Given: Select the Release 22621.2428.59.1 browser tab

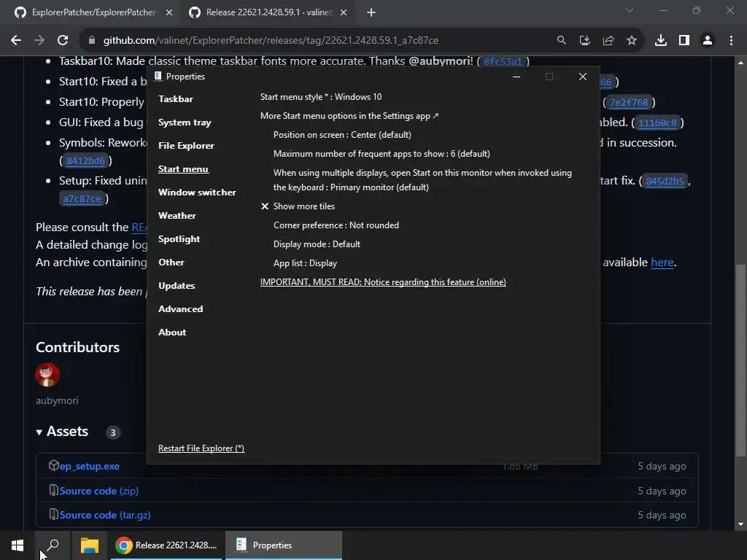Looking at the screenshot, I should [x=268, y=12].
